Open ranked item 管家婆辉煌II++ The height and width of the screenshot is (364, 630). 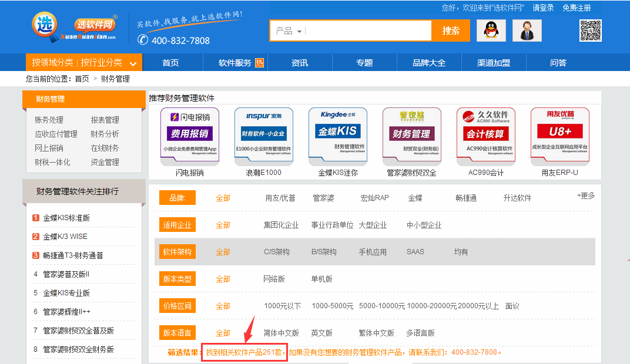point(66,312)
